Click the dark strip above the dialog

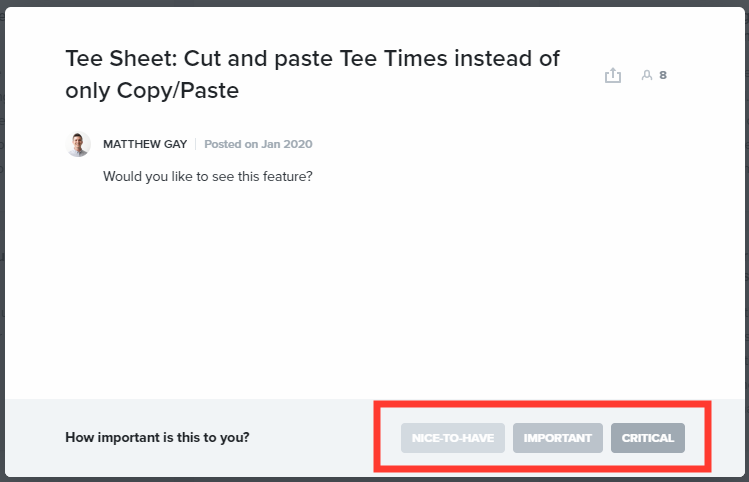pyautogui.click(x=374, y=3)
